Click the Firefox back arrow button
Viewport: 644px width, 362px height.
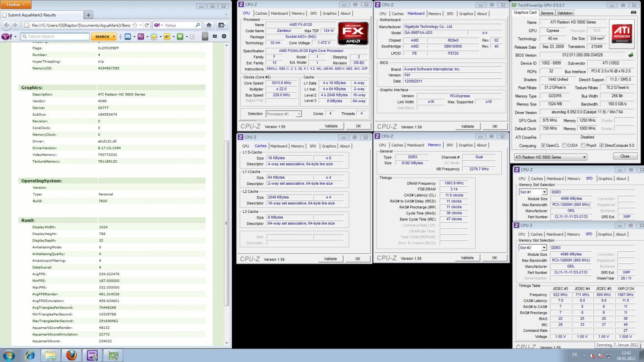click(x=7, y=25)
